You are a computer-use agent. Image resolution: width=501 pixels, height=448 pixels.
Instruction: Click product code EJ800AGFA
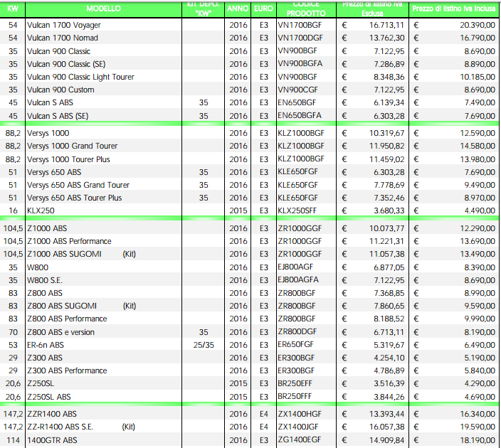[x=298, y=280]
